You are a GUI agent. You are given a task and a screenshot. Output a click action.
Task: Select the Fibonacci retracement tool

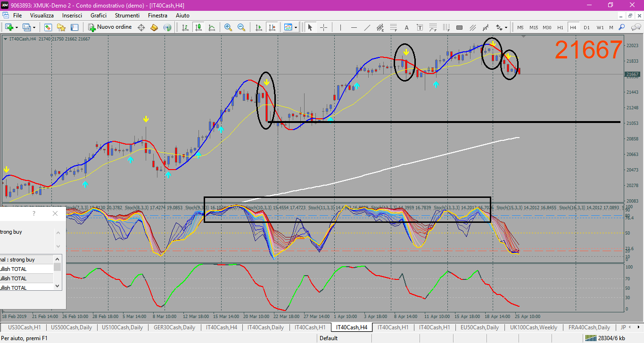coord(393,27)
